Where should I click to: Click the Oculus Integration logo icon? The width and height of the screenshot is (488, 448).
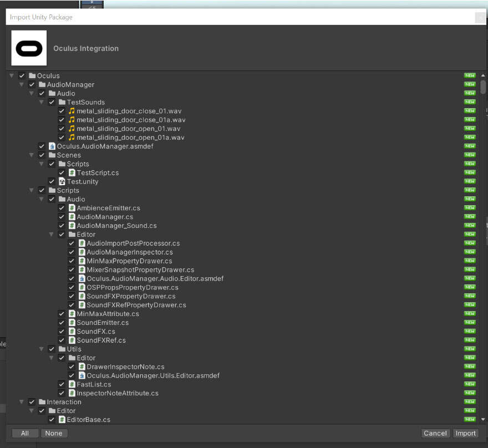pos(29,48)
